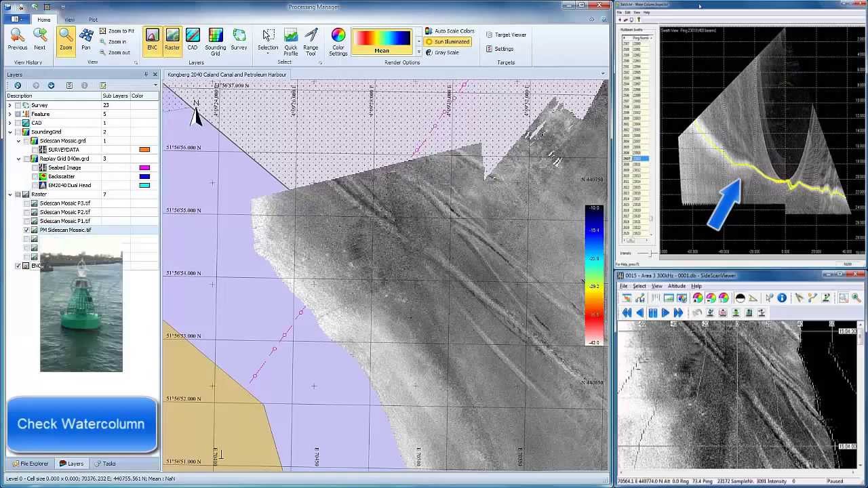The image size is (868, 488).
Task: Uncheck PM Sidescan Mosaic.tif layer
Action: [26, 230]
